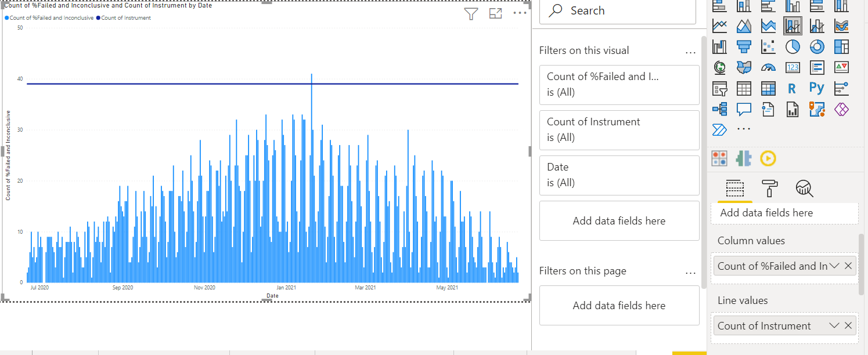Viewport: 868px width, 355px height.
Task: Select the Table visualization
Action: click(x=744, y=89)
